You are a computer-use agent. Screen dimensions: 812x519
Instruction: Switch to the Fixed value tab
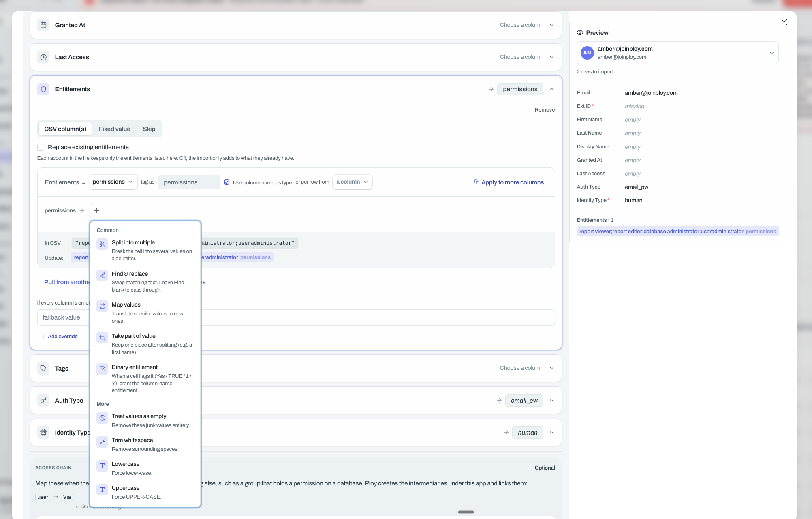[x=115, y=129]
